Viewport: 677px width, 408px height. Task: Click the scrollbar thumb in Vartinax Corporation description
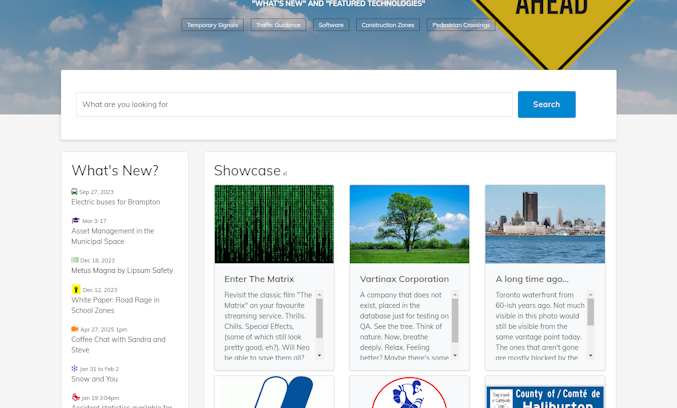click(x=455, y=320)
